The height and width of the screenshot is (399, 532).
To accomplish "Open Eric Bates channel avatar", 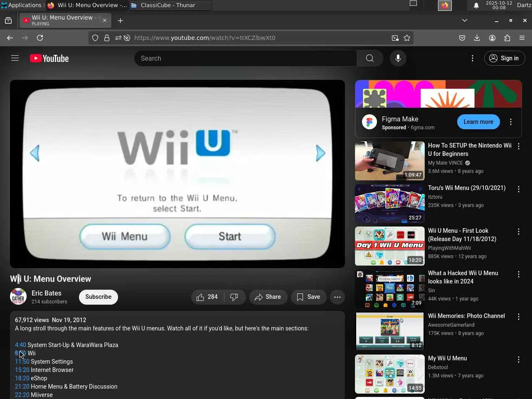I will 18,297.
